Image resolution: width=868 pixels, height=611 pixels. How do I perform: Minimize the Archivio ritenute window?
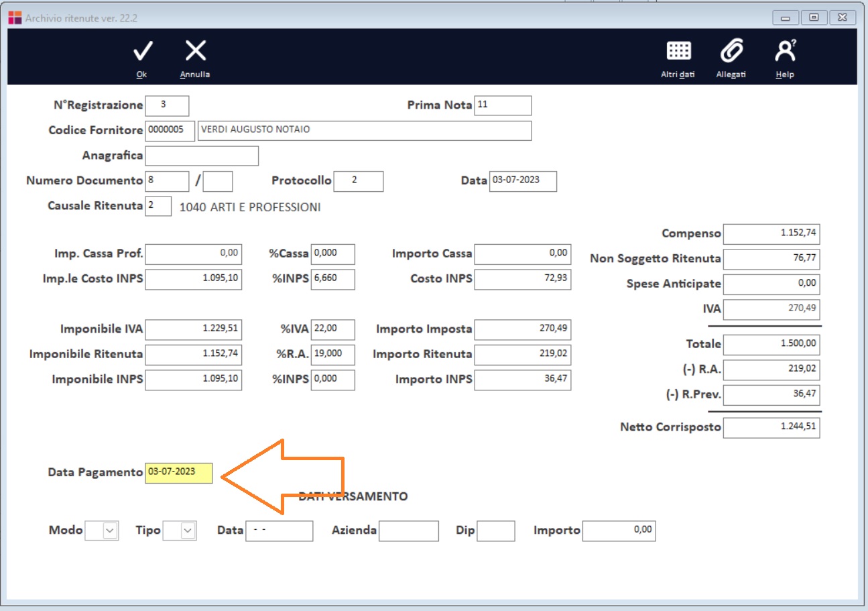coord(786,18)
